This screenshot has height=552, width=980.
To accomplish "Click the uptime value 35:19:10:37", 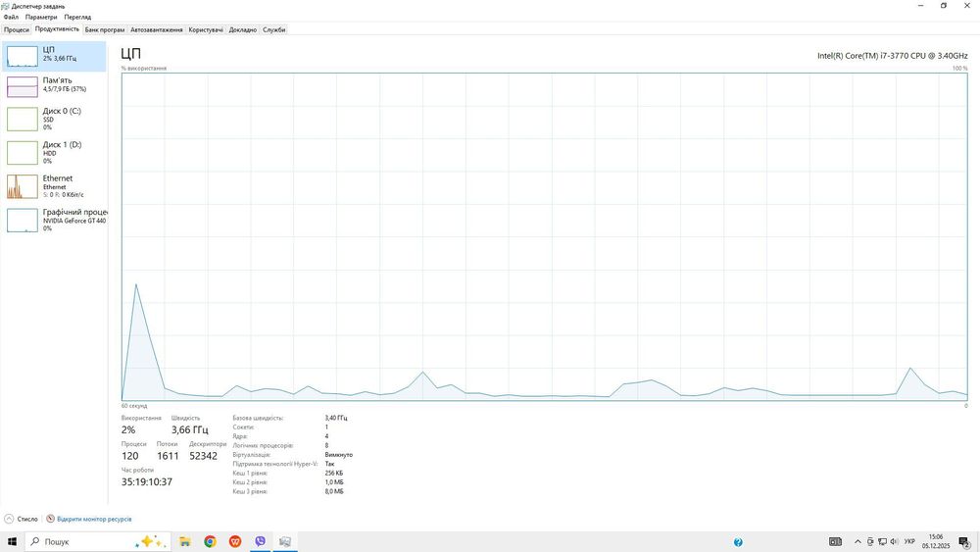I will coord(147,482).
